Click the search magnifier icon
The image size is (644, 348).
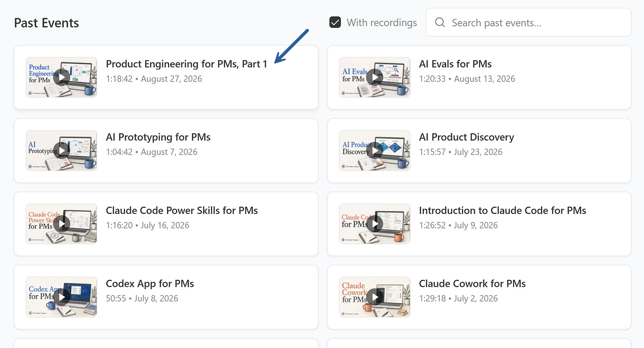tap(440, 23)
